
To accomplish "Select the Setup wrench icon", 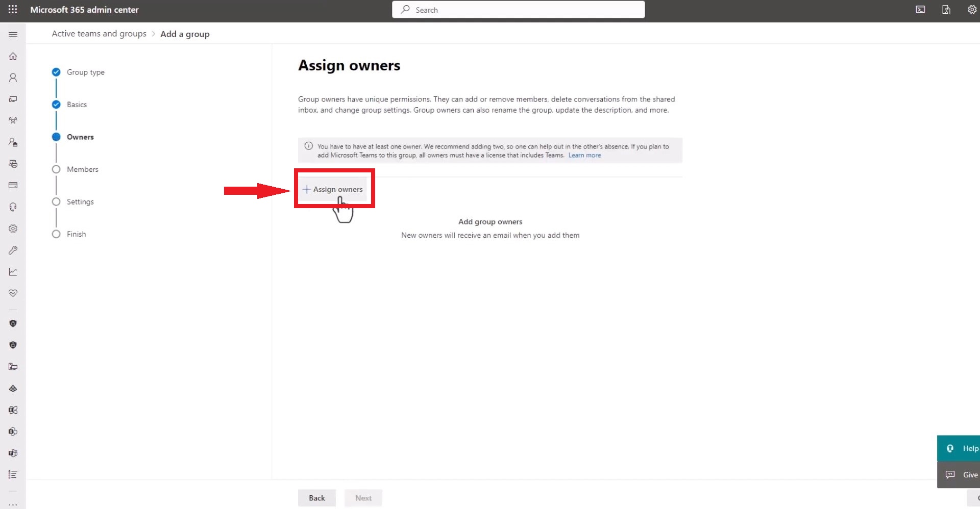I will pyautogui.click(x=13, y=250).
